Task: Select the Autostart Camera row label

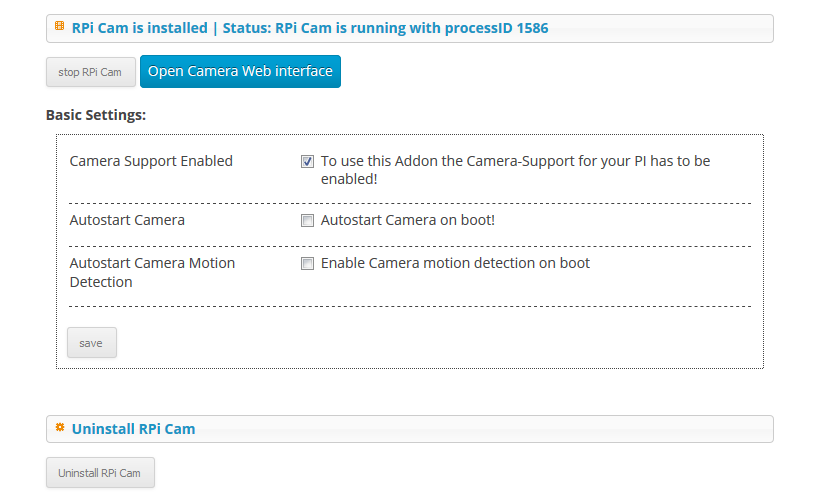Action: (x=127, y=220)
